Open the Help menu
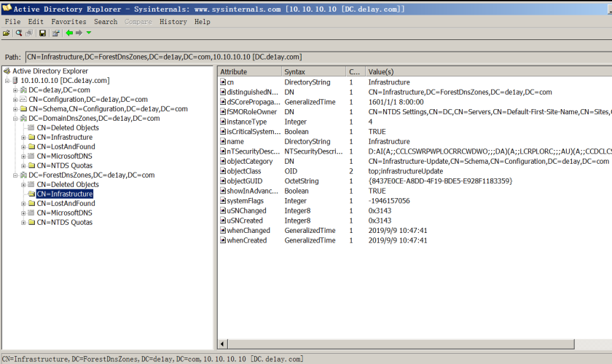 point(203,22)
